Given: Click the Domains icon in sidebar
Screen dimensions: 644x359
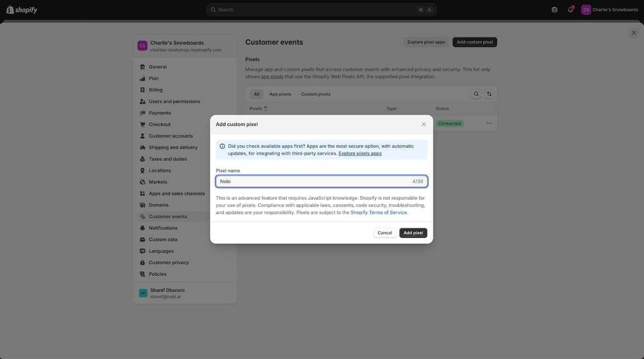Looking at the screenshot, I should 142,205.
